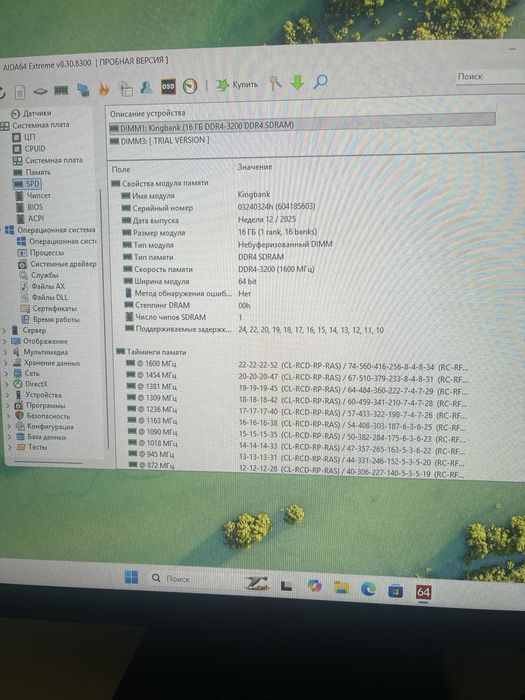Select the ACPI tree item
Image resolution: width=525 pixels, height=700 pixels.
tap(30, 219)
